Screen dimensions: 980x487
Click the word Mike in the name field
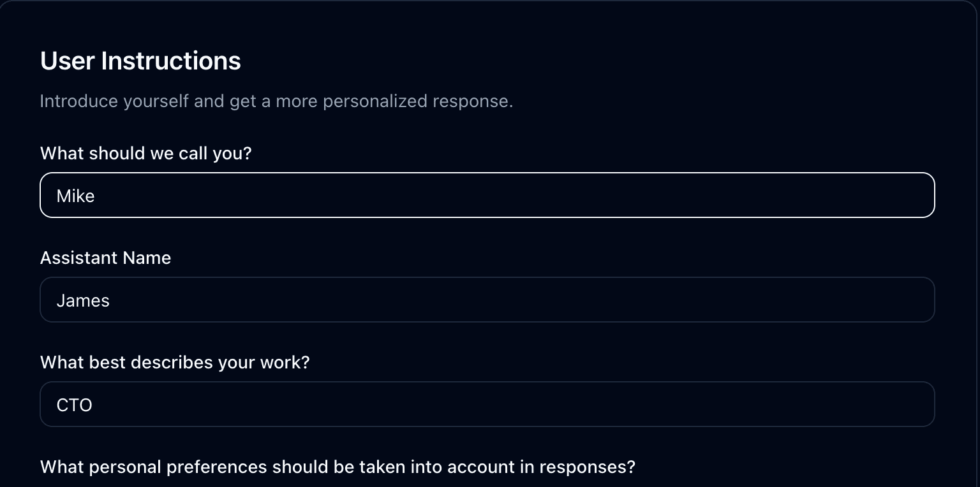75,196
